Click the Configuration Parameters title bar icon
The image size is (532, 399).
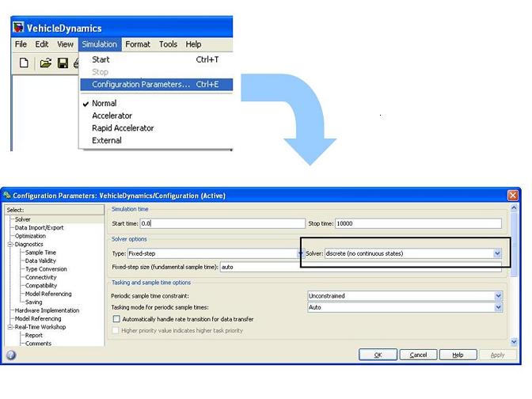(7, 195)
